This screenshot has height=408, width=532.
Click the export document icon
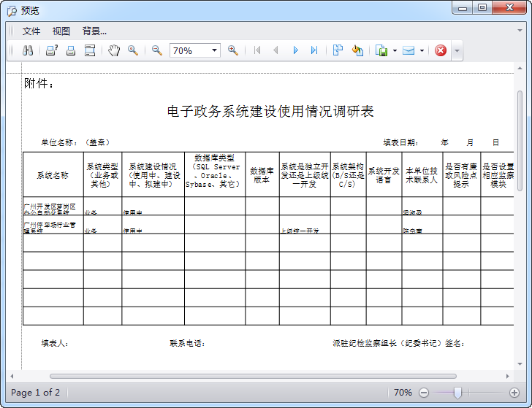(381, 50)
